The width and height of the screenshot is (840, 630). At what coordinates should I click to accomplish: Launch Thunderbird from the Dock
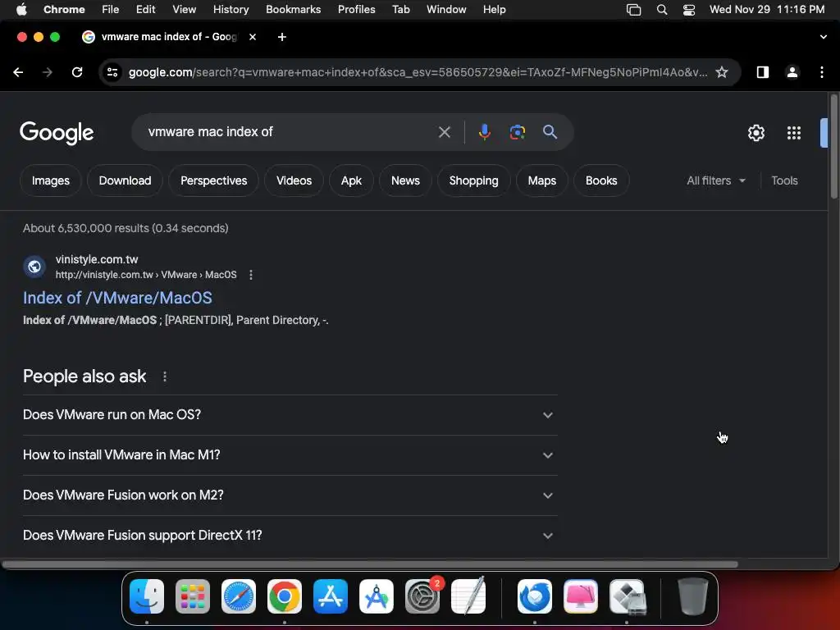535,596
